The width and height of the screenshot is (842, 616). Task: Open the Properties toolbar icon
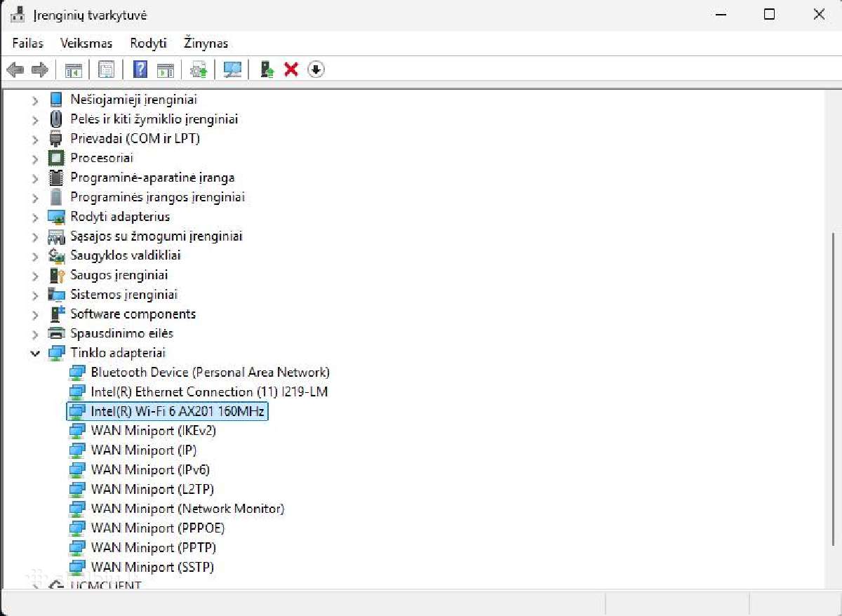pyautogui.click(x=107, y=69)
